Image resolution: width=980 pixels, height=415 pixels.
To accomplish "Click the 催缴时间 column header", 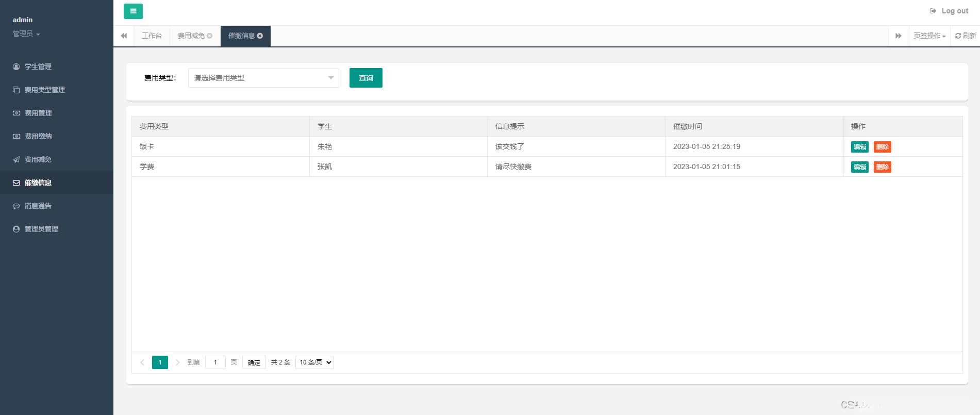I will pyautogui.click(x=754, y=126).
